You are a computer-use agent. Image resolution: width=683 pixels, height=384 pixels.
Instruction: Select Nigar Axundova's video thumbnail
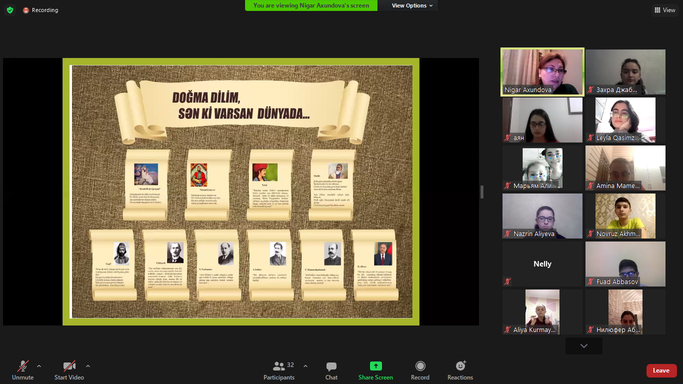(x=542, y=72)
